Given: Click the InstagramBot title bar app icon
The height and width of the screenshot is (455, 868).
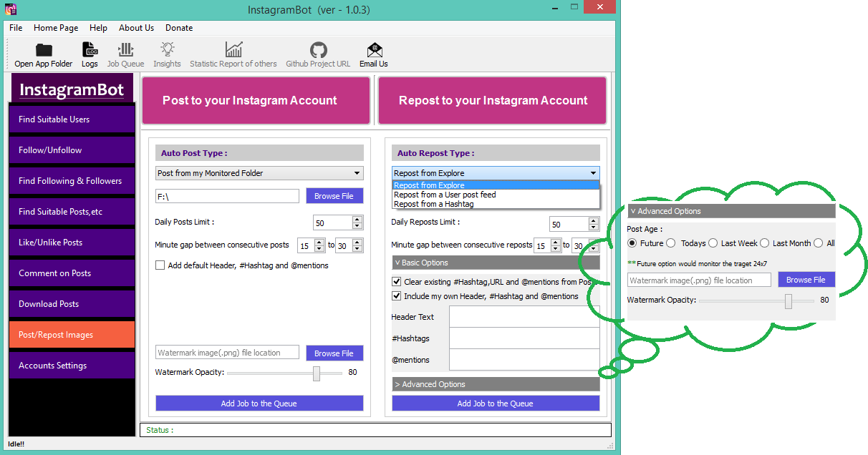Looking at the screenshot, I should 11,9.
